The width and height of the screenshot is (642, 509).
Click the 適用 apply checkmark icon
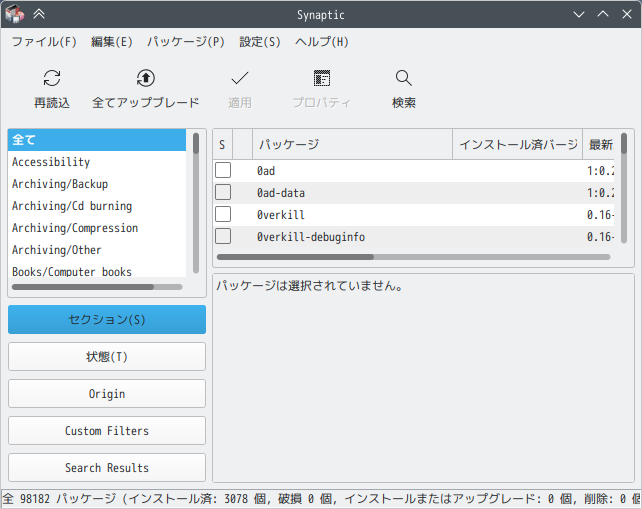tap(240, 78)
